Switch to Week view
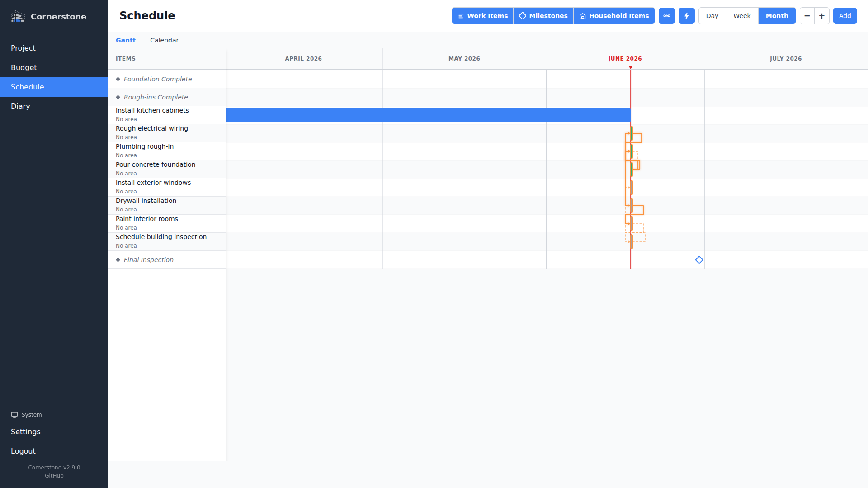The width and height of the screenshot is (868, 488). pos(742,16)
